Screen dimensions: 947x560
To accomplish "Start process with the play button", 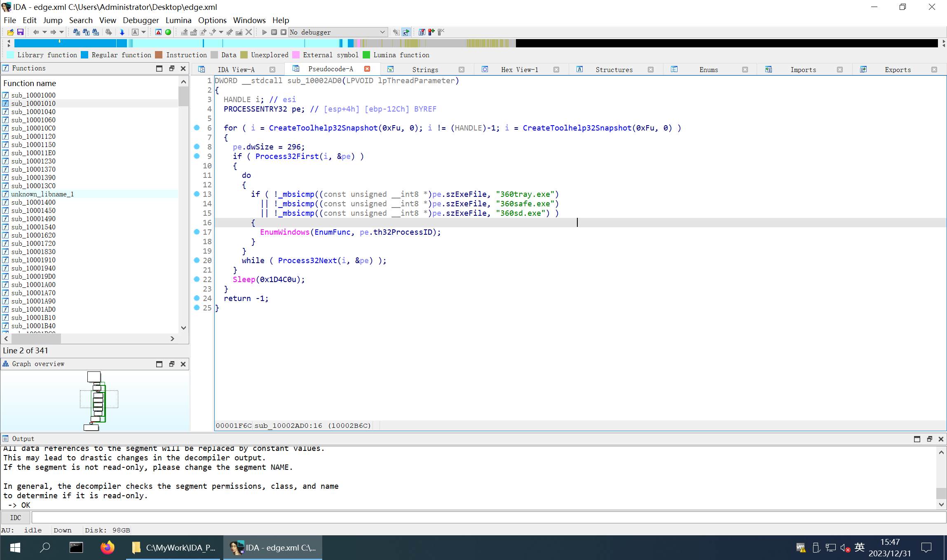I will (265, 32).
